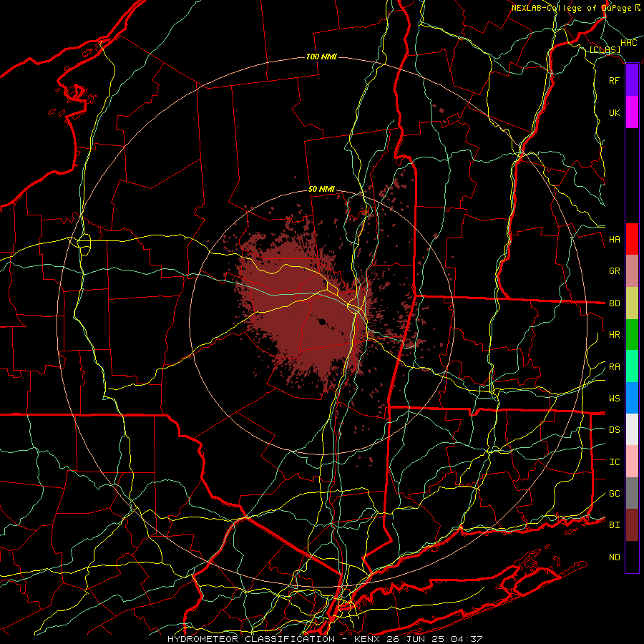Click the HR legend label
This screenshot has width=644, height=644.
(x=614, y=334)
